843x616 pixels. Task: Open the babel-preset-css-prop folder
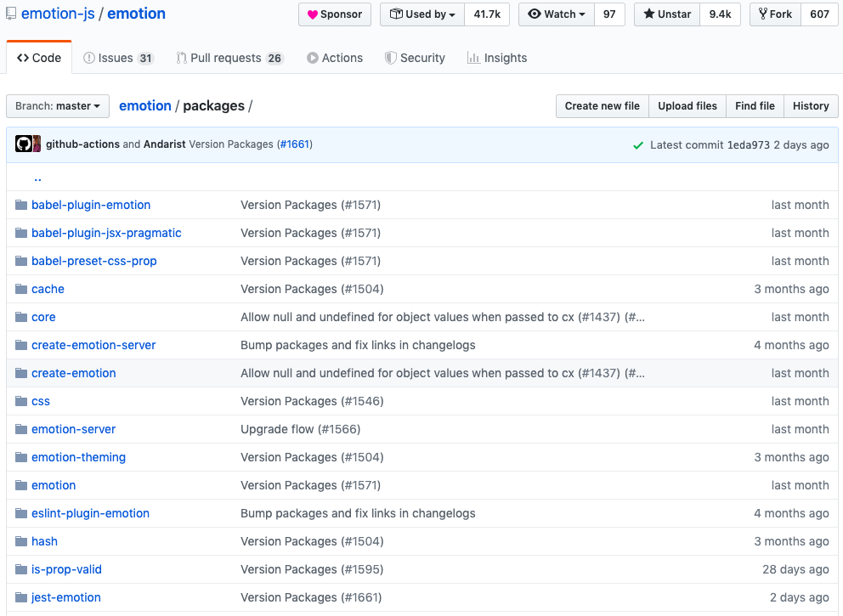94,261
